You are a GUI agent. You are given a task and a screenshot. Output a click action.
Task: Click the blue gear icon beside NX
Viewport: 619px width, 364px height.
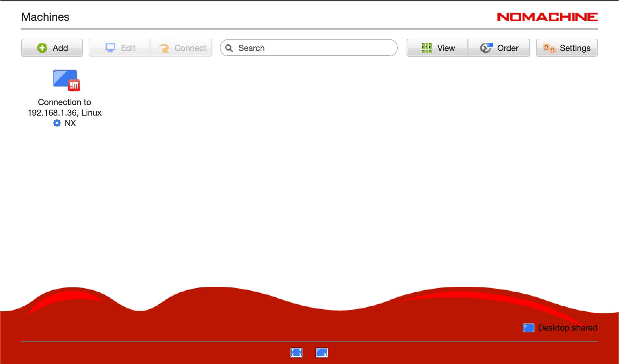(57, 123)
